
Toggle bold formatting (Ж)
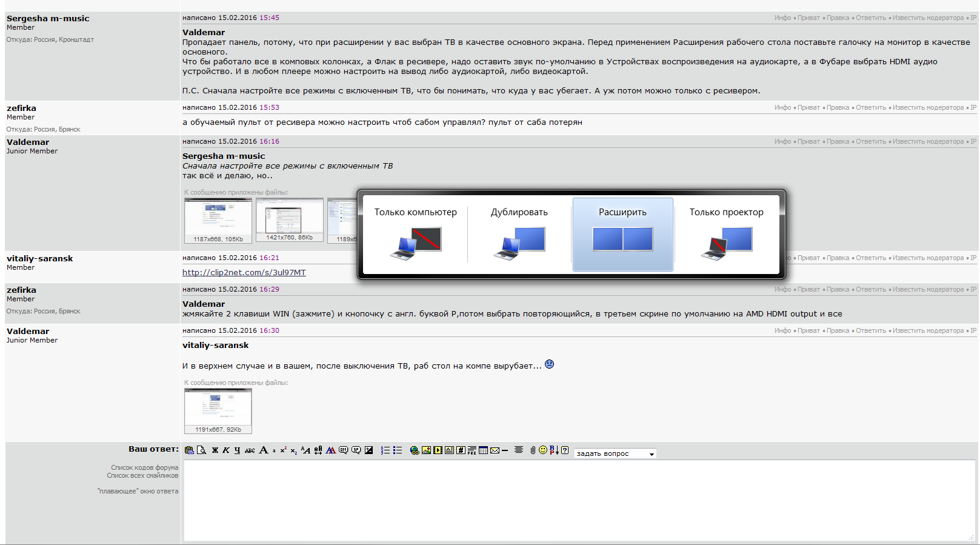[x=215, y=450]
